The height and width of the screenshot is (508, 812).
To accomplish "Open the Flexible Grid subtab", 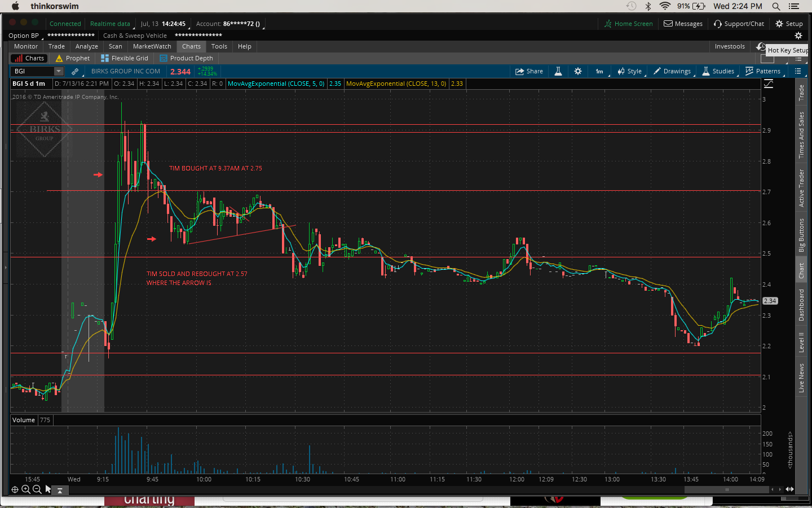I will click(125, 58).
